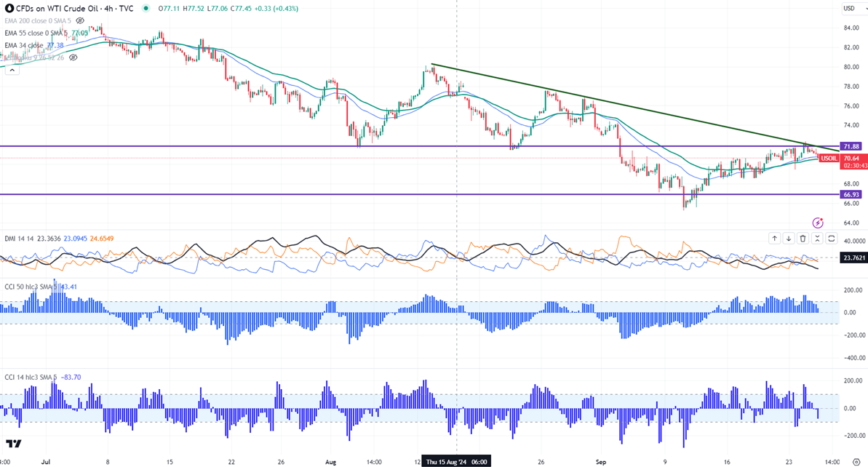Click the 84.00 price axis label

[x=851, y=28]
